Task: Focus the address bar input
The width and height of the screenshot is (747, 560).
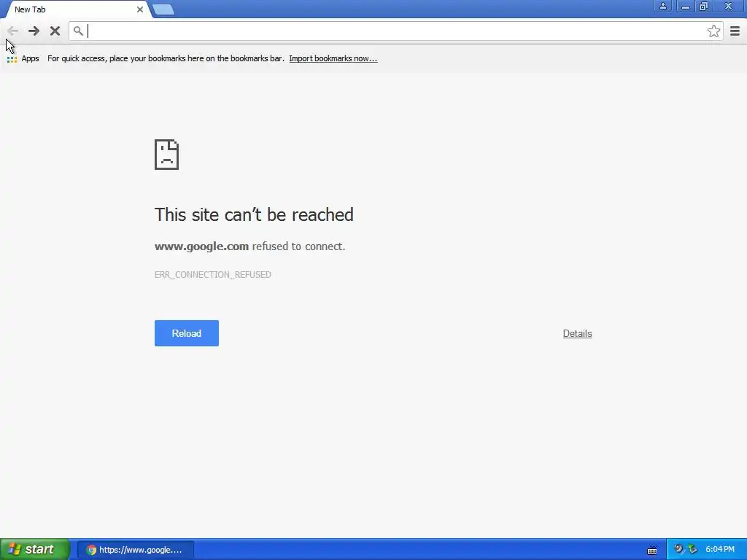Action: coord(395,31)
